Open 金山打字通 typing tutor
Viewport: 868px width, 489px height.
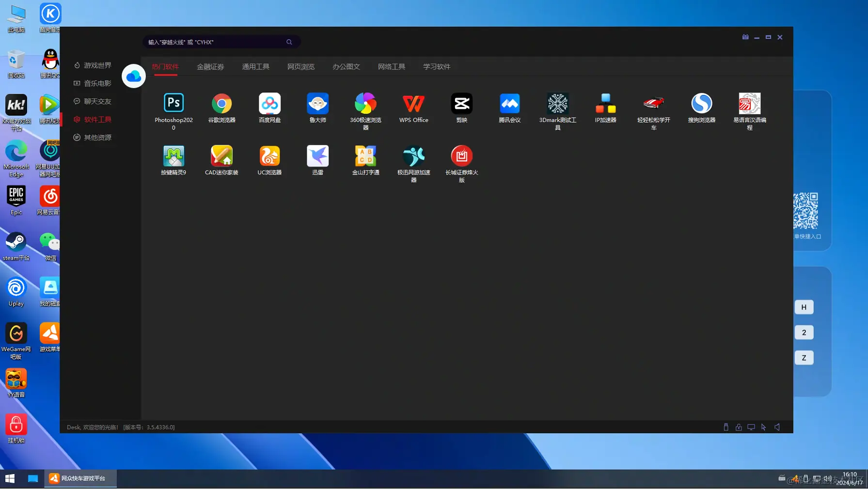pos(365,155)
